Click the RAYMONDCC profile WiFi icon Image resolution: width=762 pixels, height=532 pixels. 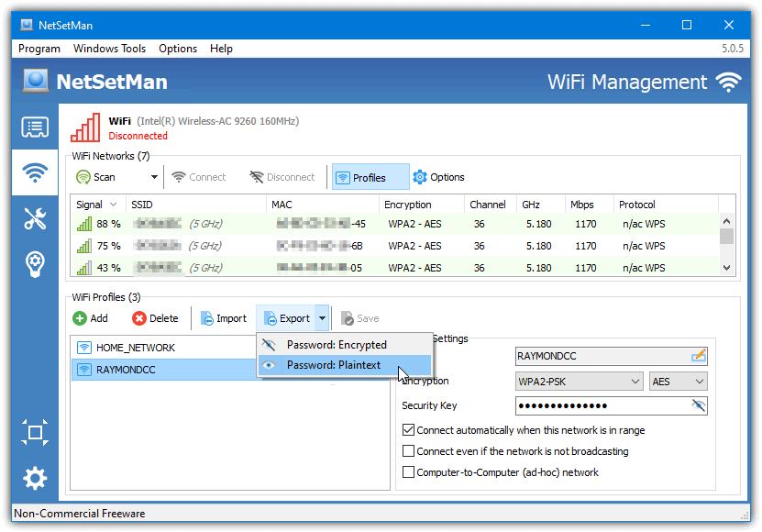click(x=84, y=370)
